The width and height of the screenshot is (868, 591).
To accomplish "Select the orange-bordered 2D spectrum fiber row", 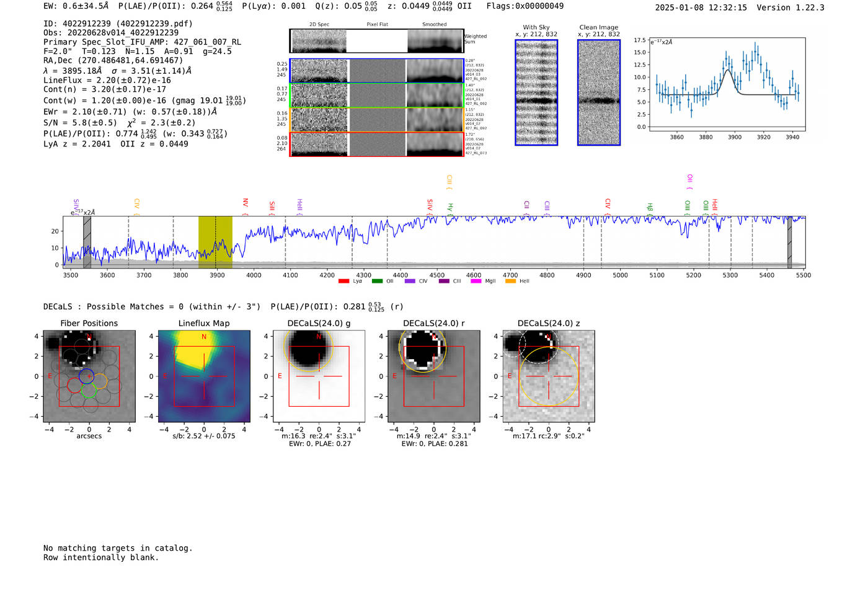I will point(377,120).
